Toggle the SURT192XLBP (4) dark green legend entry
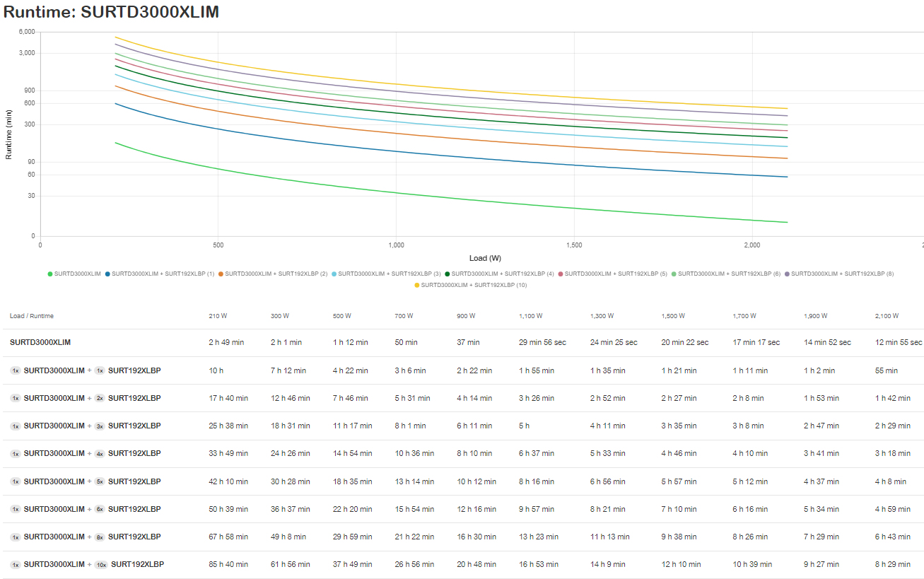The image size is (924, 579). coord(499,274)
